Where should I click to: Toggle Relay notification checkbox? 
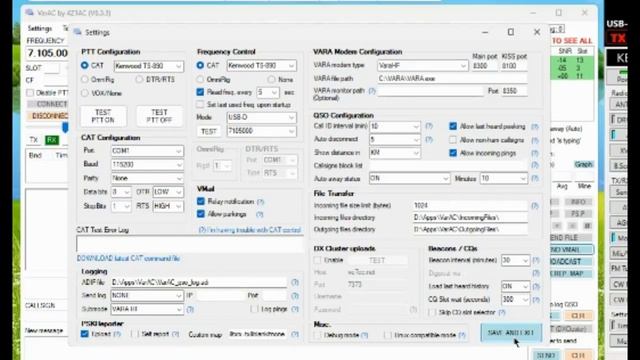point(200,201)
